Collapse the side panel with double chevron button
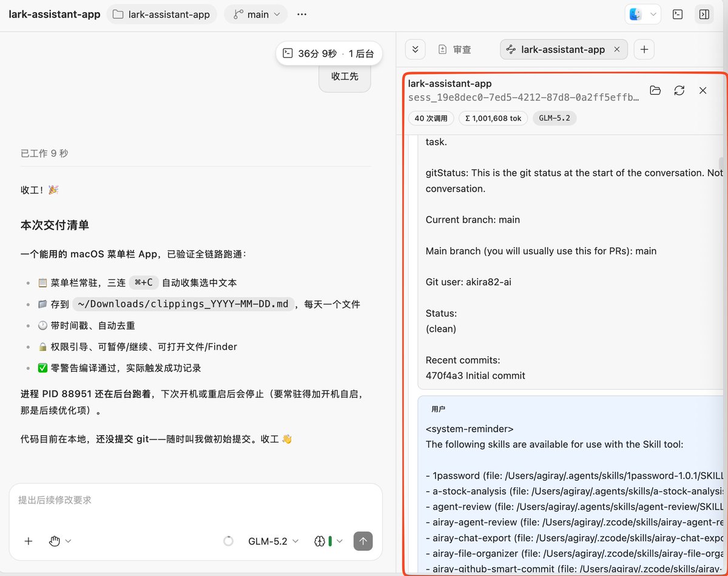 [415, 49]
